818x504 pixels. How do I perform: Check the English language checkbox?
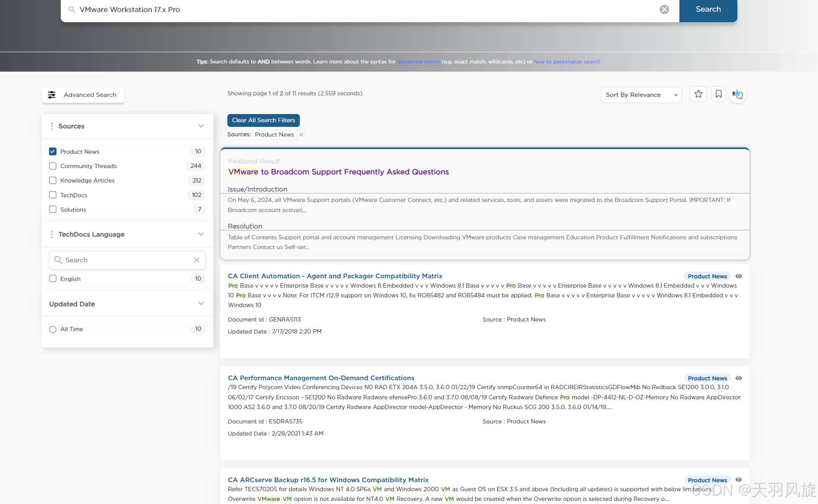(53, 279)
